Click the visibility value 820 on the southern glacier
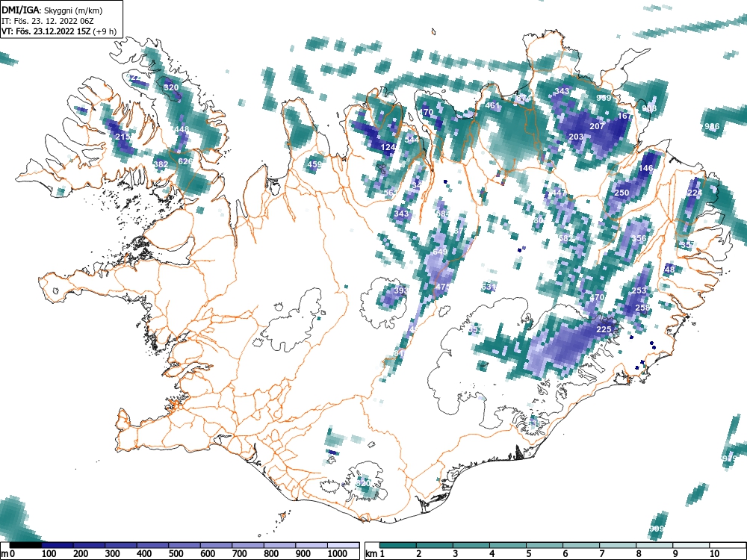The image size is (747, 560). pos(363,483)
